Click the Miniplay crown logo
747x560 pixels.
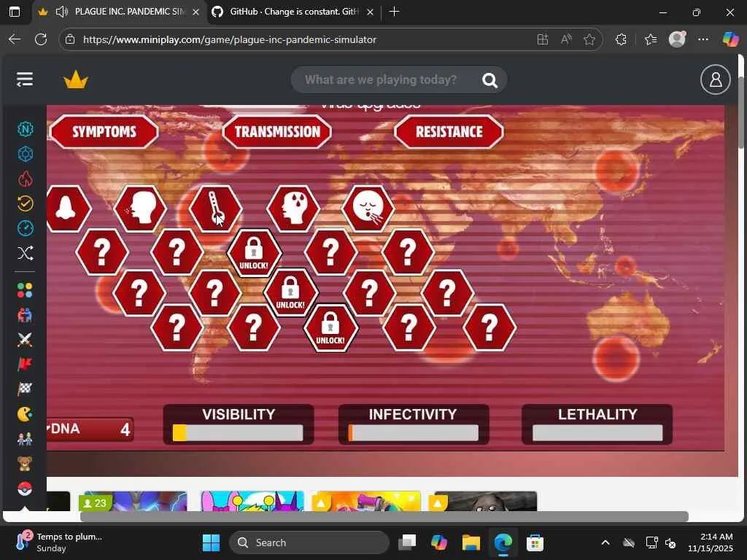[76, 80]
